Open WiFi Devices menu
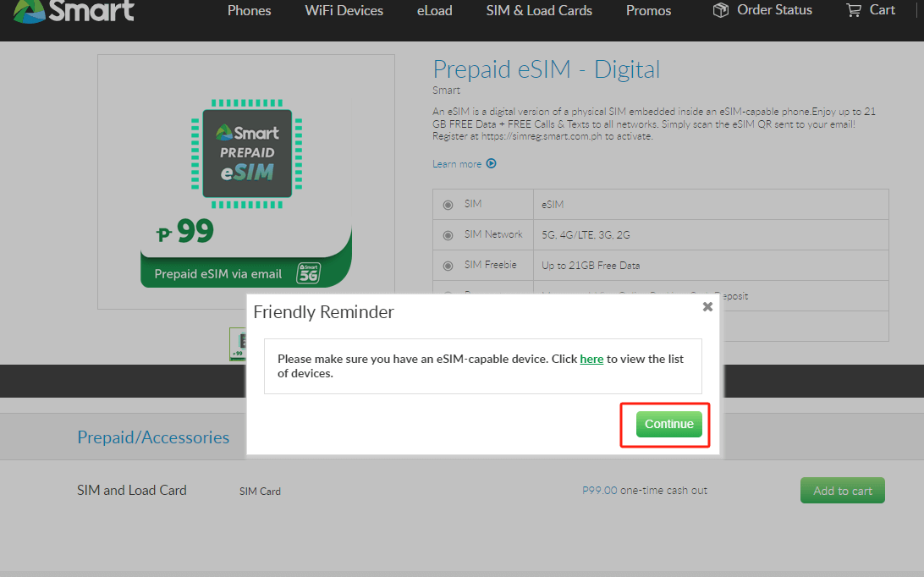The image size is (924, 577). pos(344,11)
